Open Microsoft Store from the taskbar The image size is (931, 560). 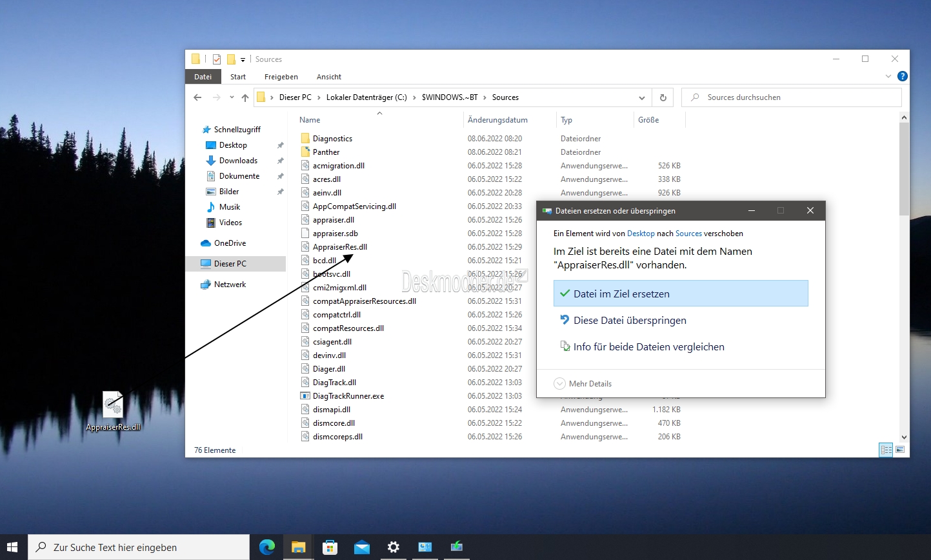(330, 547)
